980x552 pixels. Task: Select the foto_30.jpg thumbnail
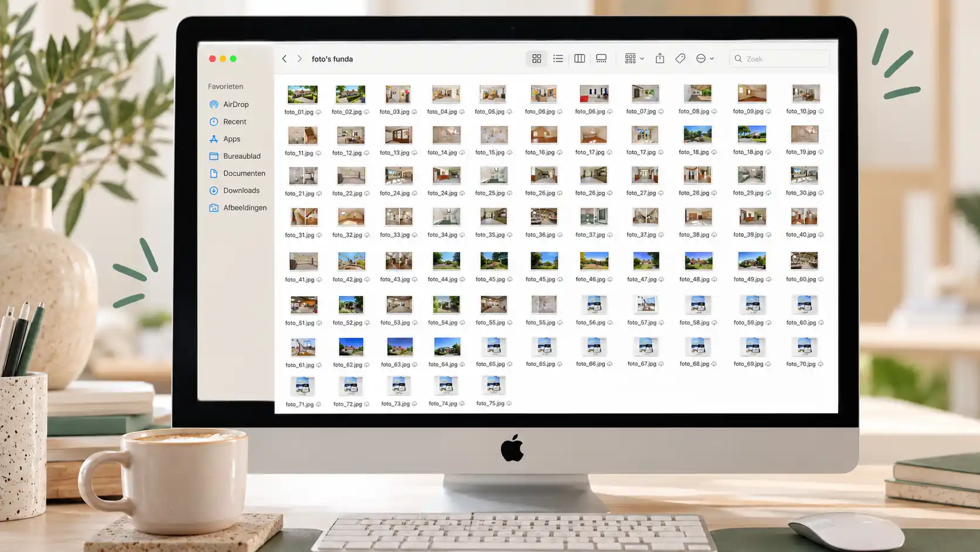pyautogui.click(x=804, y=175)
